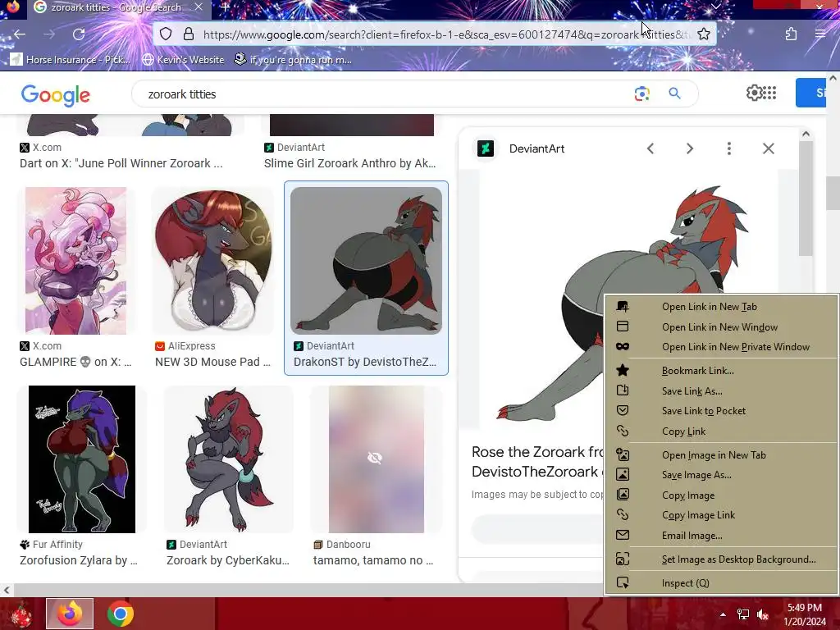Bookmark this page with the star icon
This screenshot has height=630, width=840.
pyautogui.click(x=704, y=34)
